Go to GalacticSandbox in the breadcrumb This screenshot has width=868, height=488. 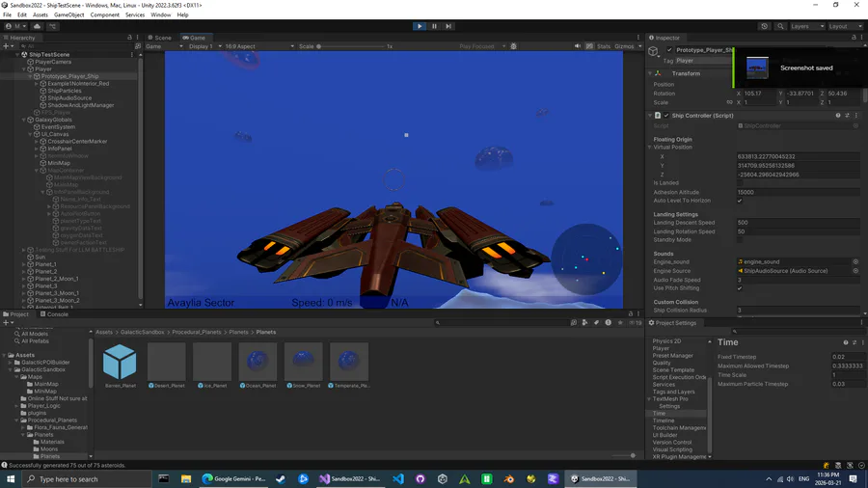(x=143, y=332)
